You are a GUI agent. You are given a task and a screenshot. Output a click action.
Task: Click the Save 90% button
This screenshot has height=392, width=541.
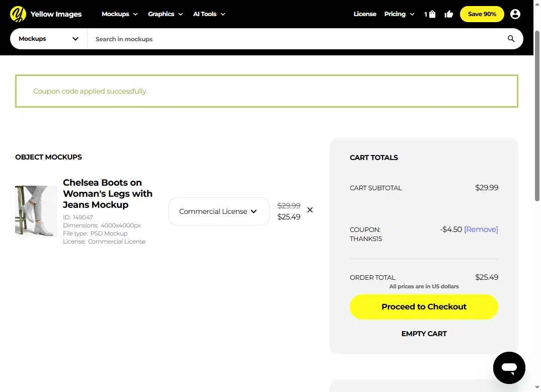tap(482, 14)
